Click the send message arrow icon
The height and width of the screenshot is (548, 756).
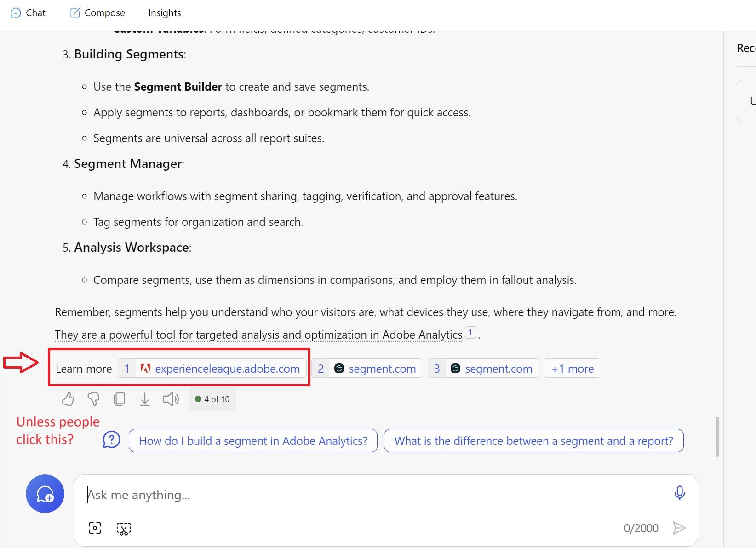pyautogui.click(x=679, y=528)
